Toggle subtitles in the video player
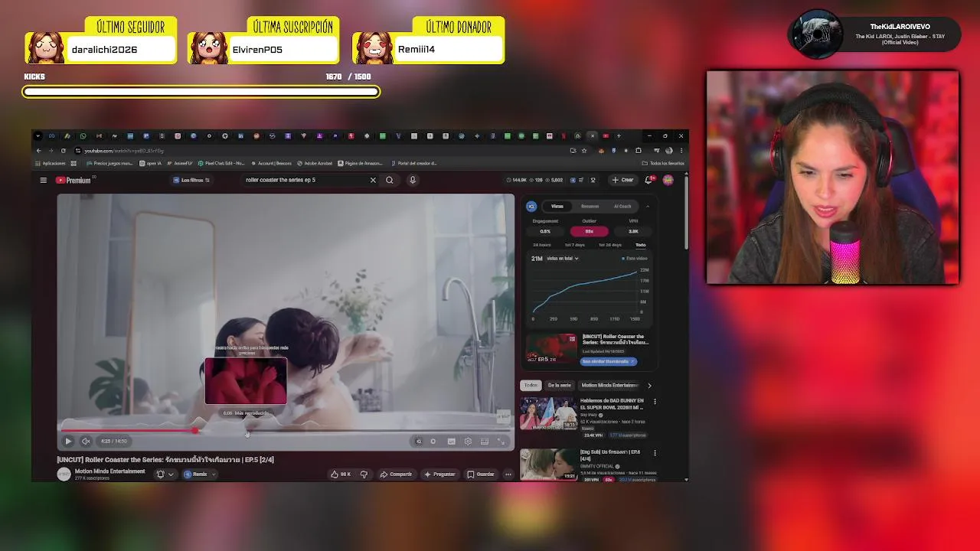 451,441
